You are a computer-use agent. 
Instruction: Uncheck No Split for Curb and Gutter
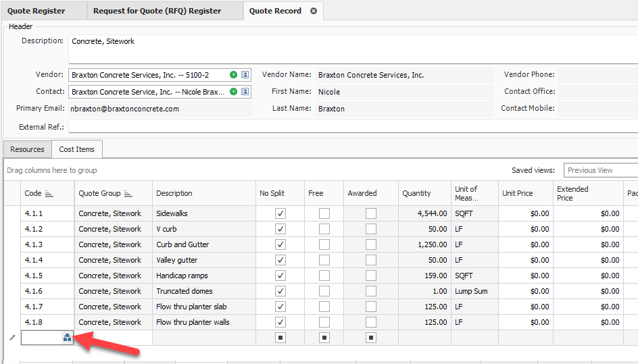point(280,244)
